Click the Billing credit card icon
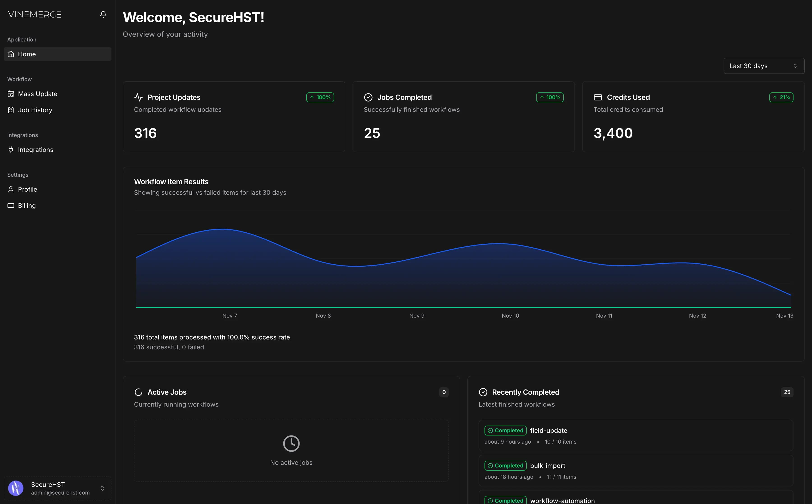812x504 pixels. [x=10, y=205]
